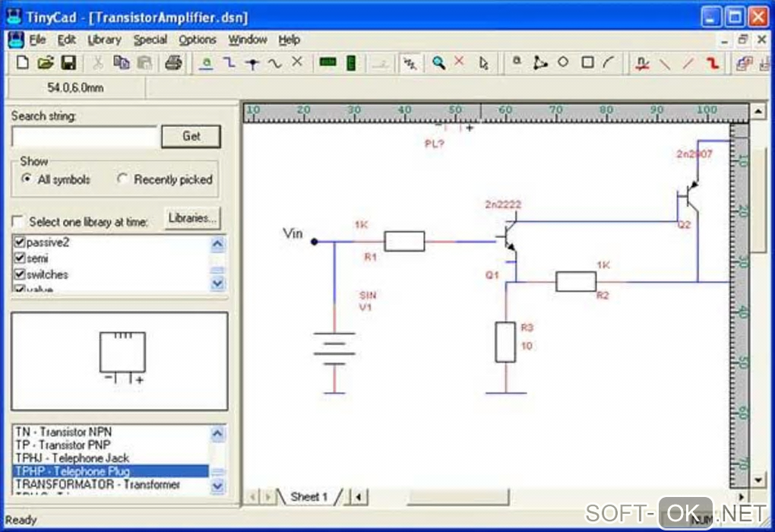This screenshot has height=532, width=775.
Task: Click the TP - Transistor PNP entry
Action: click(x=110, y=445)
